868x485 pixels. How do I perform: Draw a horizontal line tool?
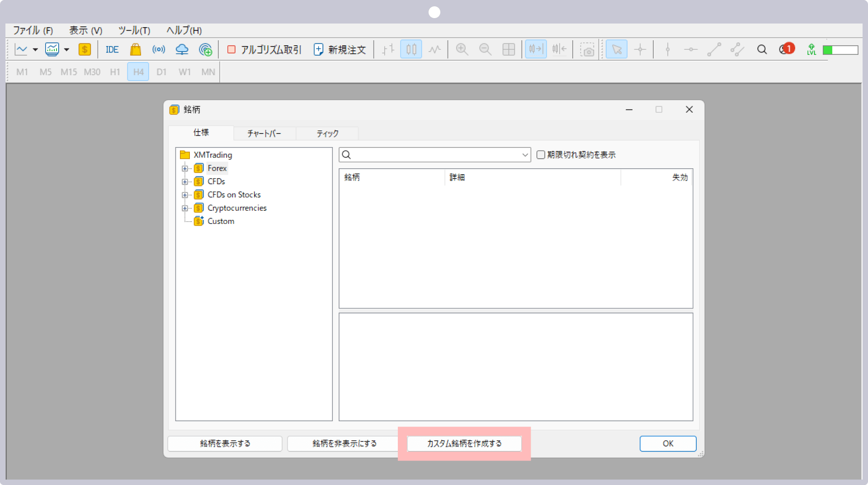pos(691,49)
